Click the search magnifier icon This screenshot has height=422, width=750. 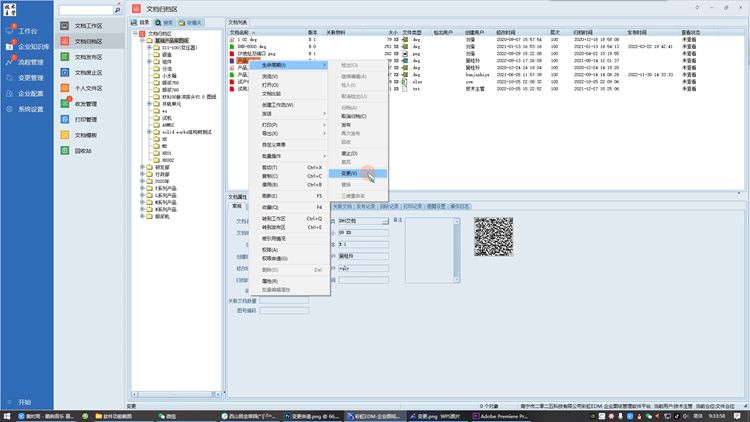[x=118, y=10]
